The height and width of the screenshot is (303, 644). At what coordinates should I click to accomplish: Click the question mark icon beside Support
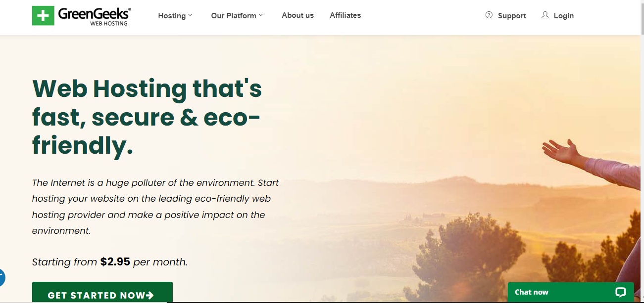coord(489,15)
